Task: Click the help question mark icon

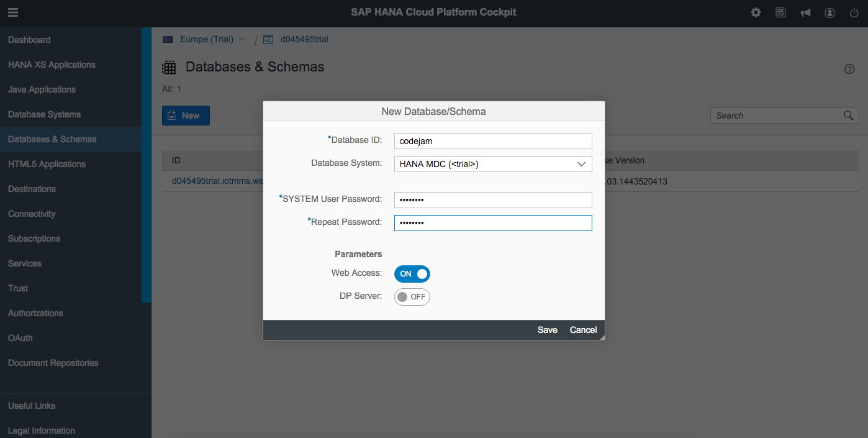Action: 849,69
